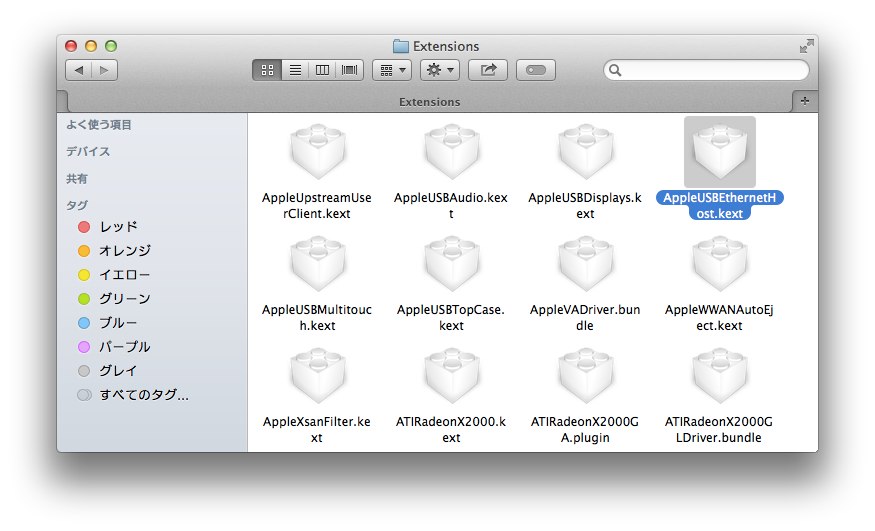Zoom the window with green button
This screenshot has height=531, width=875.
click(111, 46)
